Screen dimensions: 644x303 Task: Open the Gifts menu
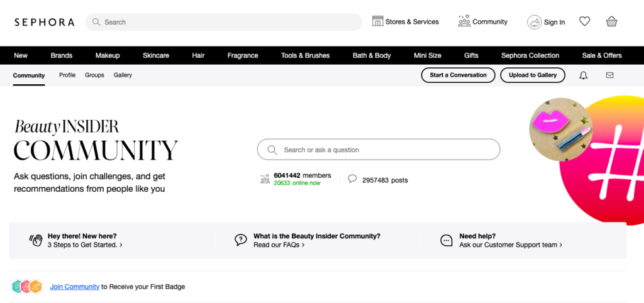point(471,55)
